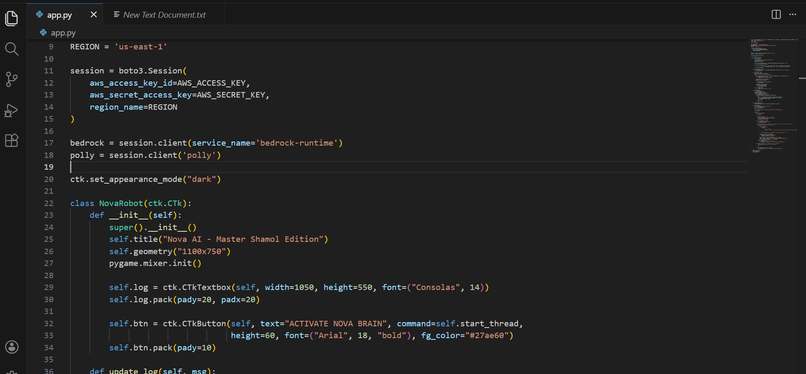This screenshot has height=374, width=806.
Task: Click the polly client line 18
Action: 145,155
